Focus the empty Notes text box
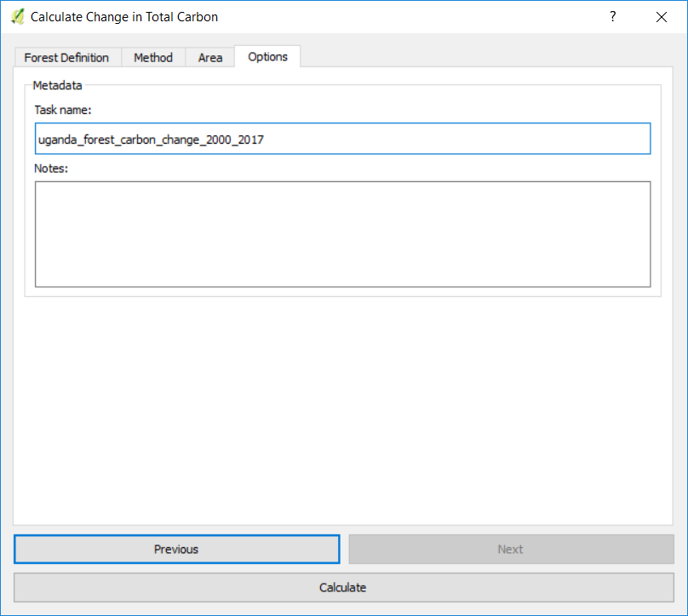Screen dimensions: 688x616 tap(342, 234)
